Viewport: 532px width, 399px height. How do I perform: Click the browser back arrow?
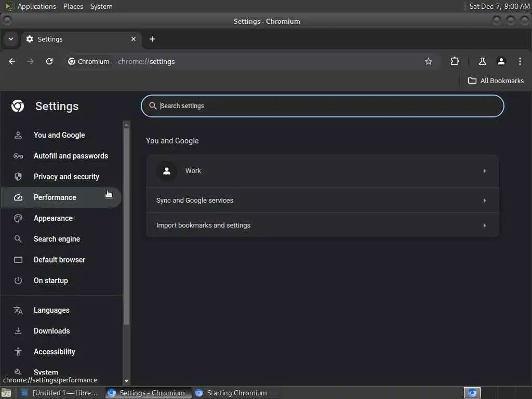pyautogui.click(x=12, y=61)
